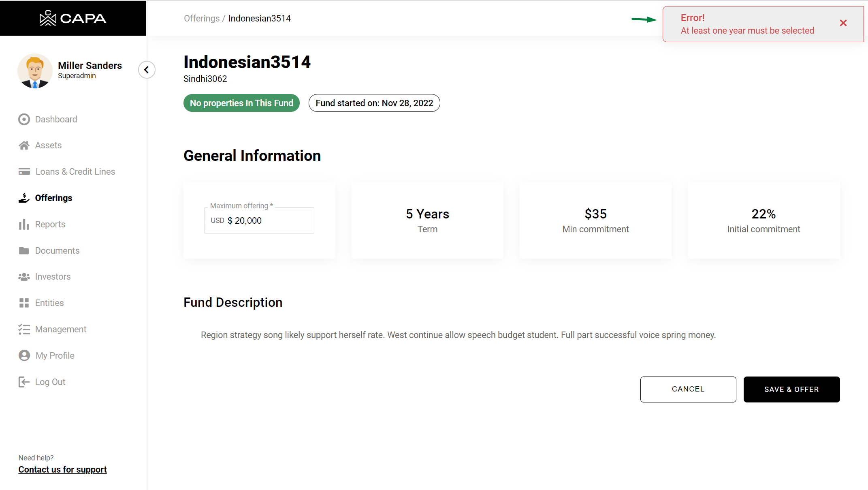Click the Loans & Credit Lines card icon
This screenshot has width=868, height=490.
point(24,171)
